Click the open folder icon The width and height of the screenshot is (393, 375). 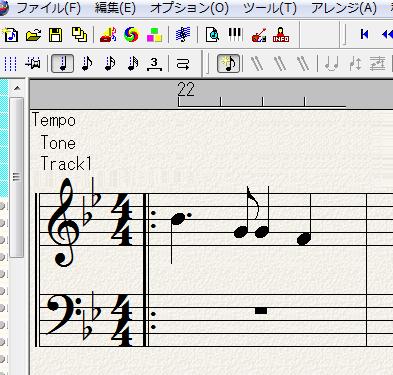[33, 35]
